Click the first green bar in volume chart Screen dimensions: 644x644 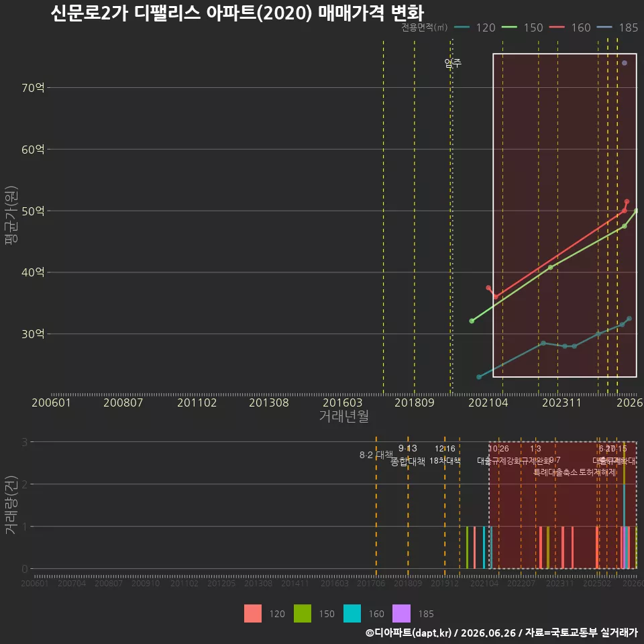pos(467,547)
